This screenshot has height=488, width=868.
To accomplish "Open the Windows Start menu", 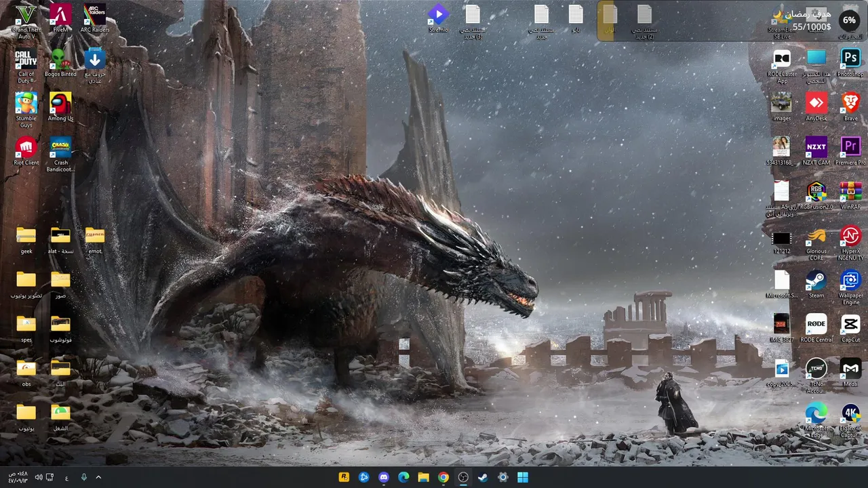I will [523, 477].
